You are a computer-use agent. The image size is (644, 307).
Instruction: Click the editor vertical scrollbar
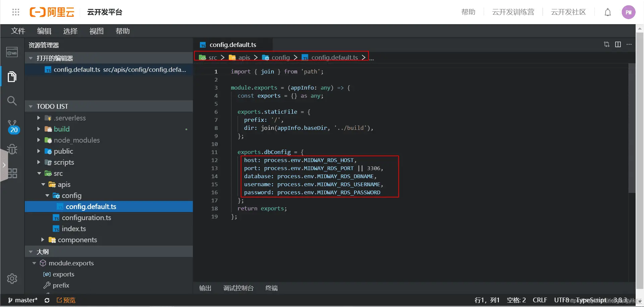tap(632, 128)
